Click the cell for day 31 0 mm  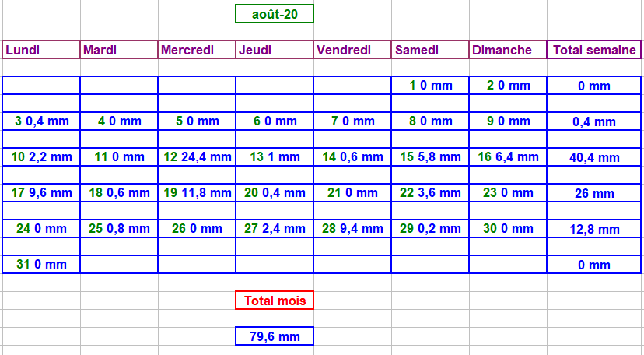tap(41, 265)
